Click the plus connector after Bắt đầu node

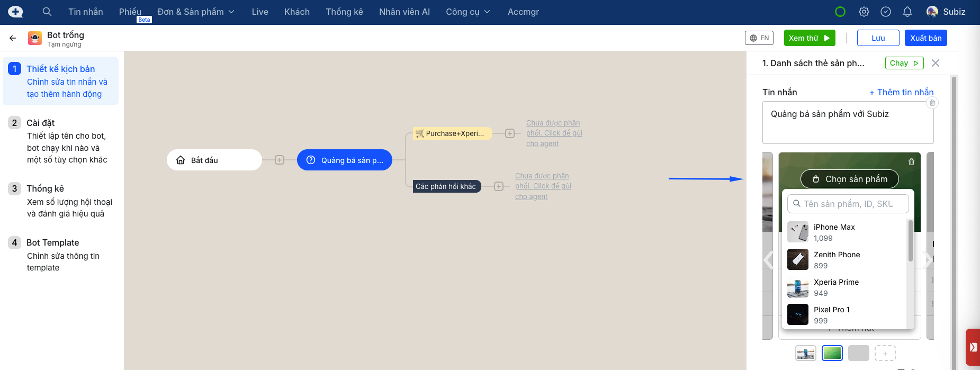(280, 160)
